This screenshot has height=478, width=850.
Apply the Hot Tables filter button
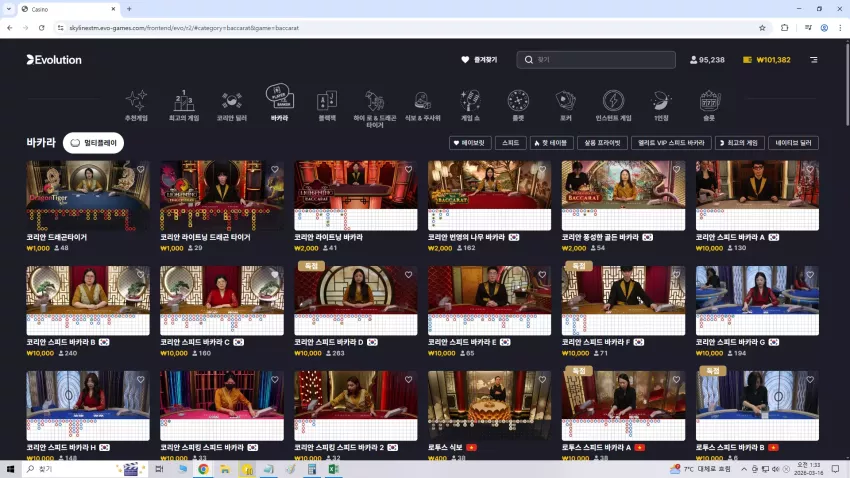pyautogui.click(x=551, y=143)
